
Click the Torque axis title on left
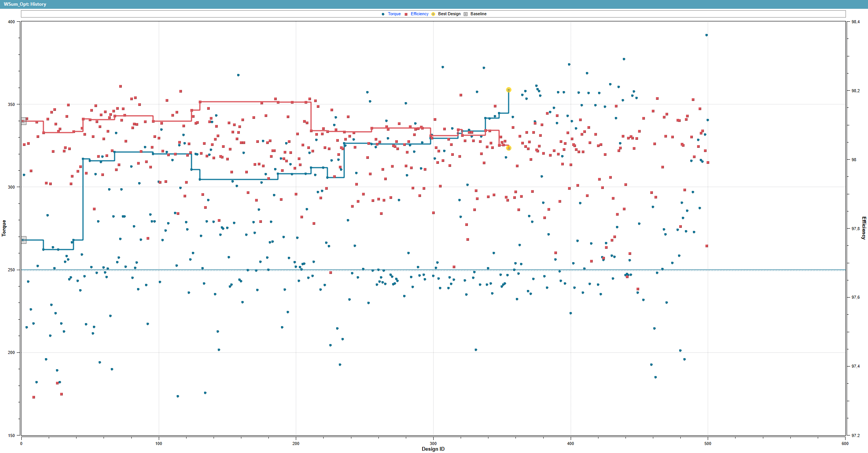tap(4, 228)
